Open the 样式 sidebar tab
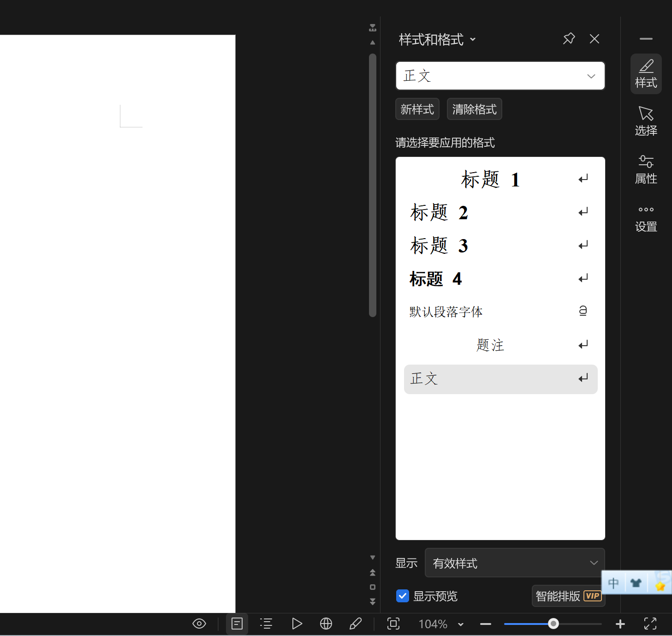The height and width of the screenshot is (636, 672). [646, 74]
